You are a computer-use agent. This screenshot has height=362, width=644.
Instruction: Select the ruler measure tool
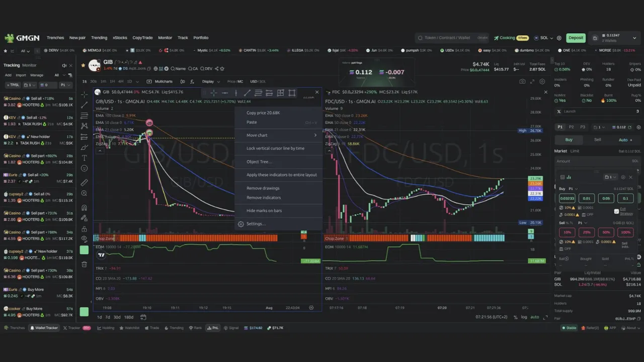pyautogui.click(x=84, y=183)
